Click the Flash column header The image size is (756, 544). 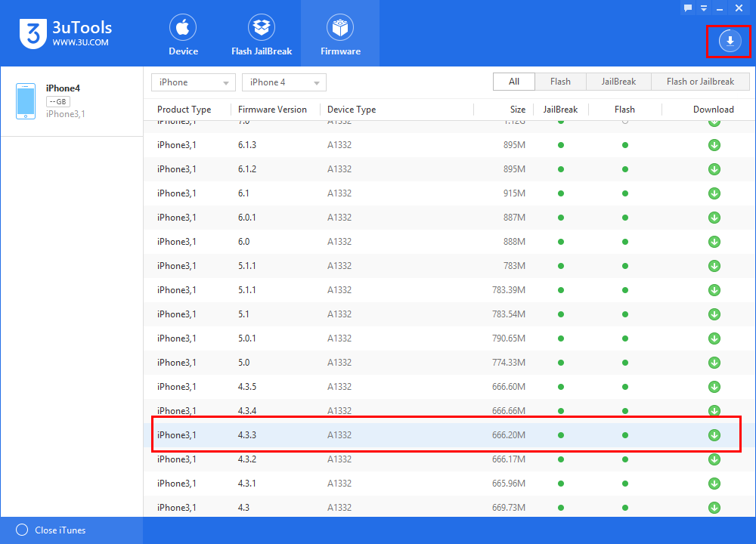(x=624, y=110)
